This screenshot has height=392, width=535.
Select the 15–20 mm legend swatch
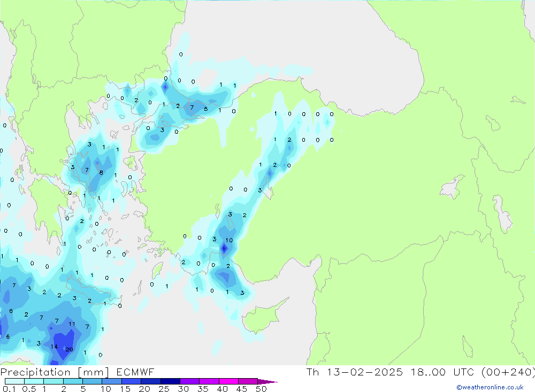131,381
